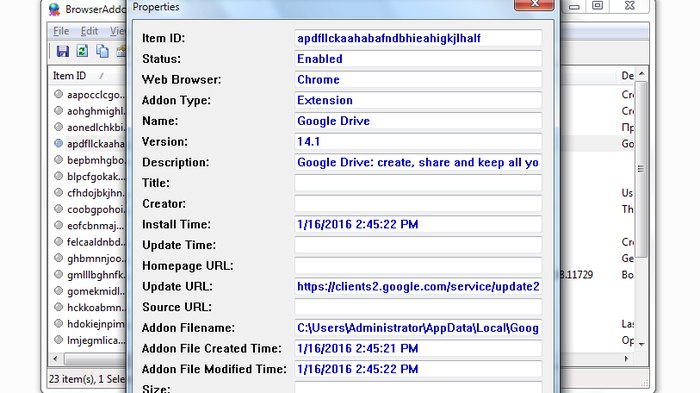This screenshot has height=393, width=700.
Task: Click the empty Homepage URL field
Action: [418, 266]
